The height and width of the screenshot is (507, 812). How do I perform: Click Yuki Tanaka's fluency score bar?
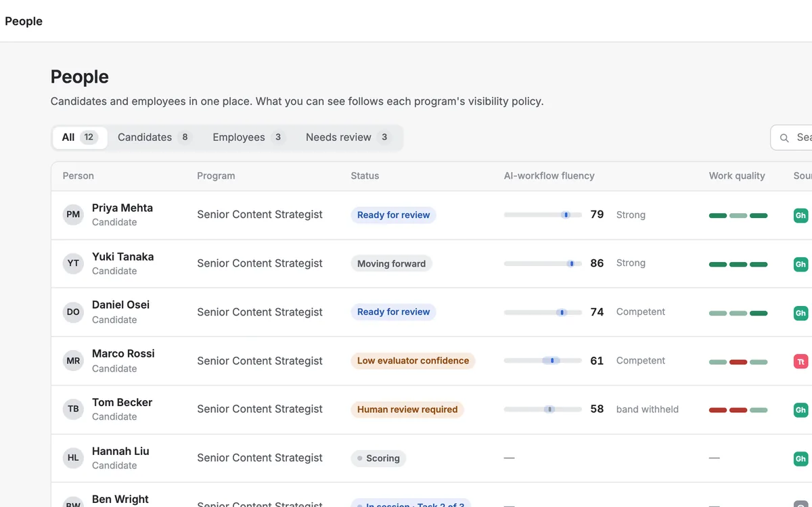pyautogui.click(x=543, y=263)
